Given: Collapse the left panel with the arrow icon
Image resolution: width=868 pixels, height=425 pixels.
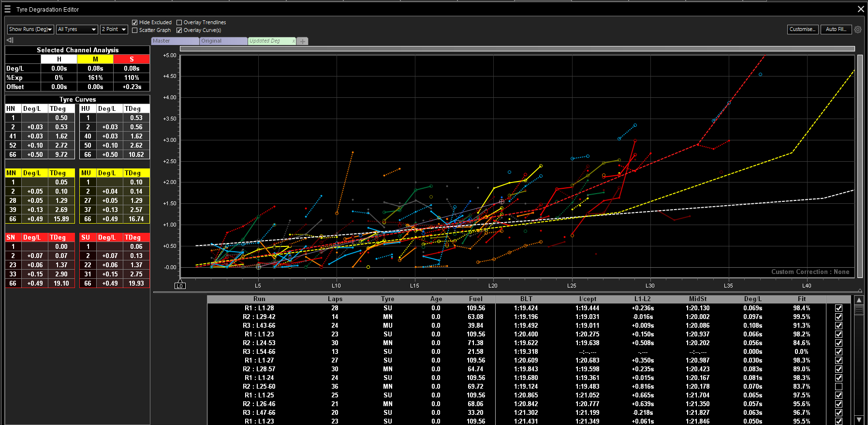Looking at the screenshot, I should click(10, 40).
